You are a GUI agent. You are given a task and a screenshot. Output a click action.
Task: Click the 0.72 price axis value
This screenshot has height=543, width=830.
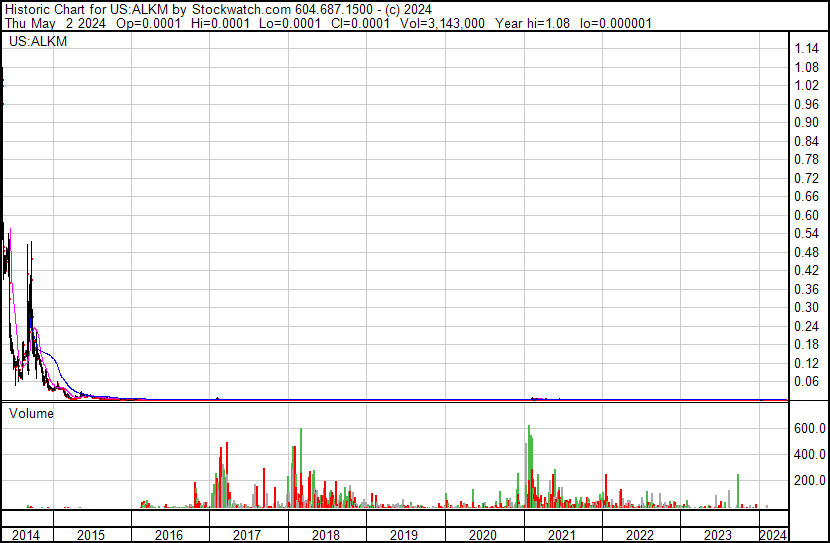807,178
